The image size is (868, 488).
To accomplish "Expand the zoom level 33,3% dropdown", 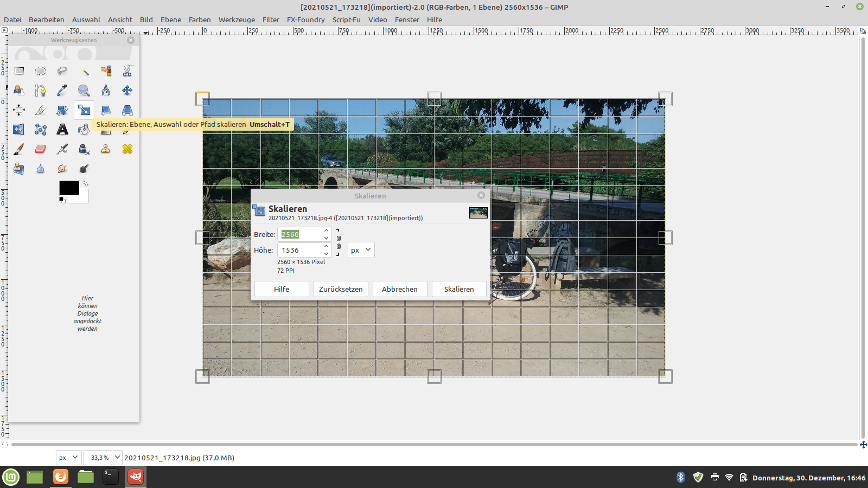I will [117, 458].
